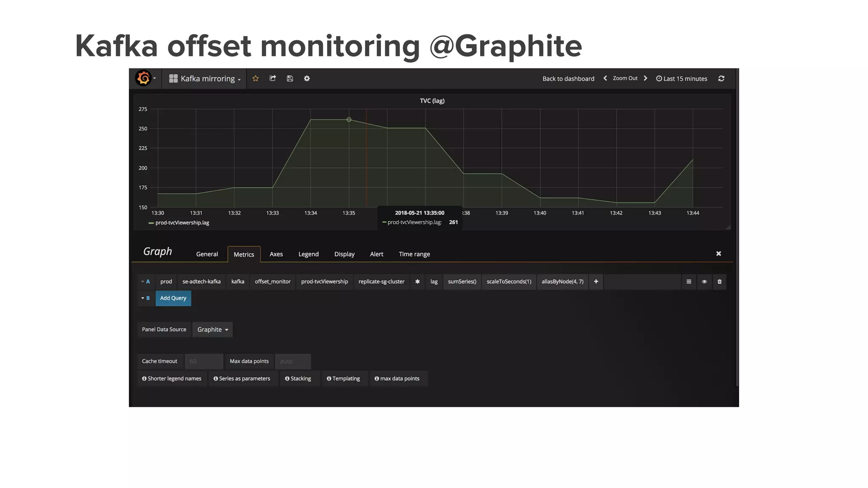Open the Alert tab
Image resolution: width=868 pixels, height=488 pixels.
[x=376, y=254]
